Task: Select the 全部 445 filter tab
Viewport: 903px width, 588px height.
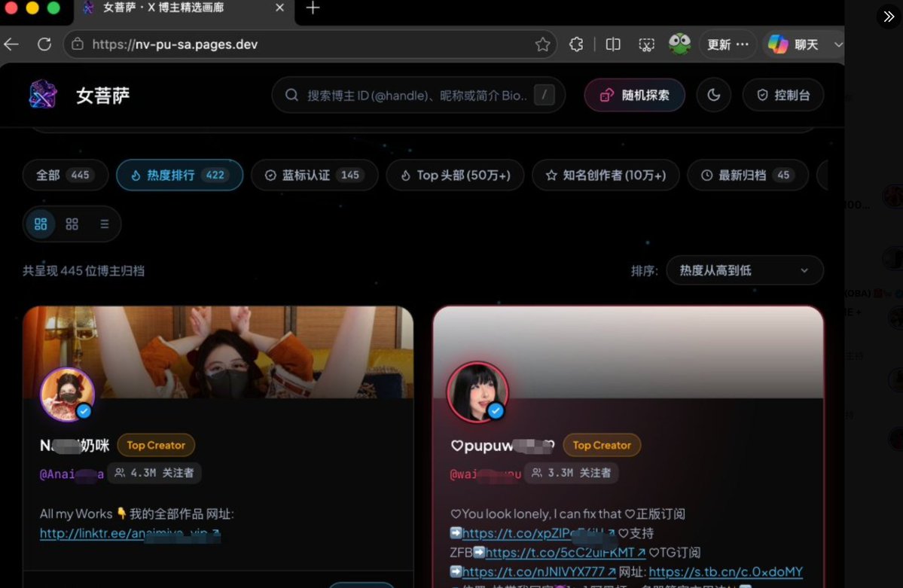Action: (65, 175)
